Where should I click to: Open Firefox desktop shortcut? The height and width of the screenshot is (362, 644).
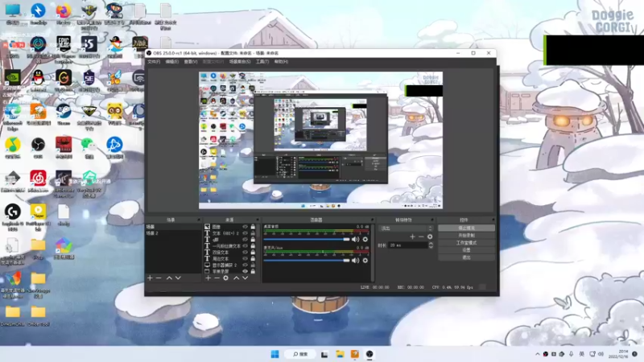tap(64, 14)
